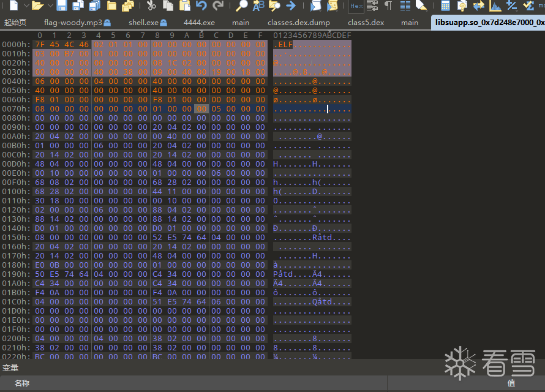Select the F4 byte at start of 01B0h

click(40, 293)
